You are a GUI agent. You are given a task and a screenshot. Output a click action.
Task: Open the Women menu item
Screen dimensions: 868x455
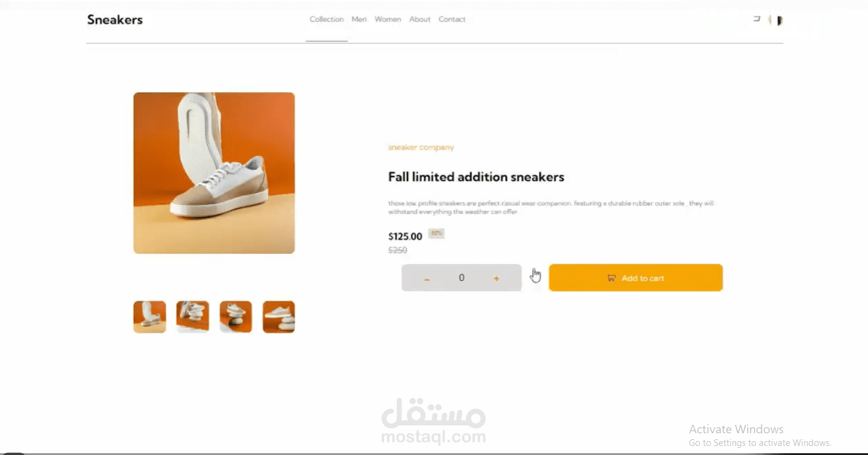click(x=388, y=19)
